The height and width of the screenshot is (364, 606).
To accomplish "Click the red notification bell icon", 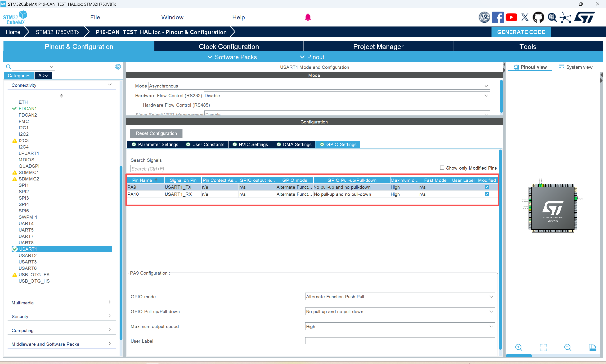I will [x=308, y=18].
